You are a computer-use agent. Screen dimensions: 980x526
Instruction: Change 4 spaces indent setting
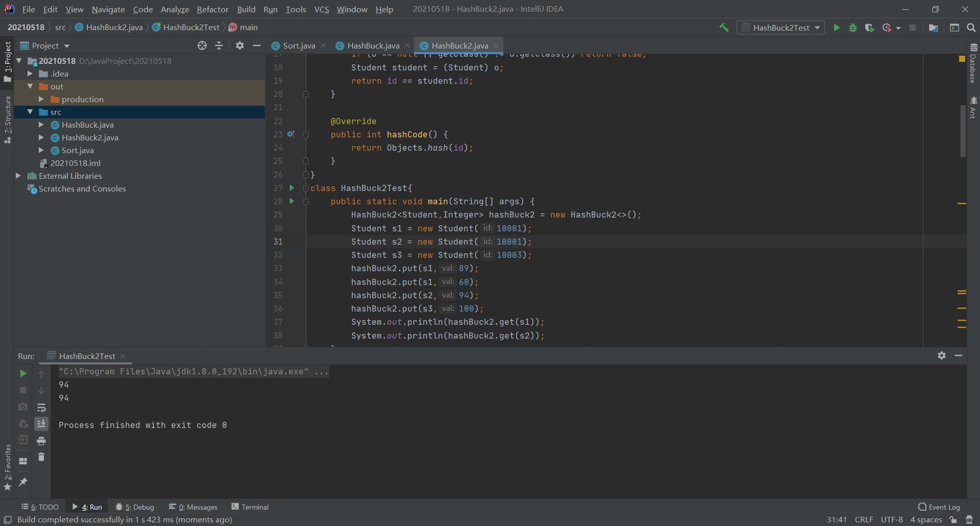(926, 519)
